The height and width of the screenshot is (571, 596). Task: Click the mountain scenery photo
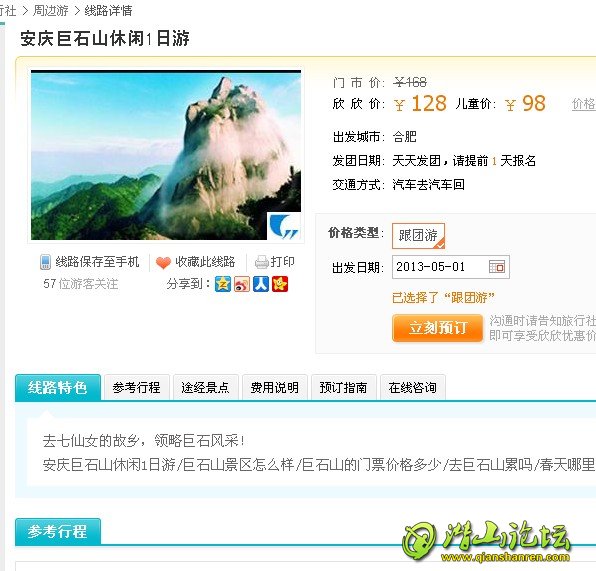[166, 155]
